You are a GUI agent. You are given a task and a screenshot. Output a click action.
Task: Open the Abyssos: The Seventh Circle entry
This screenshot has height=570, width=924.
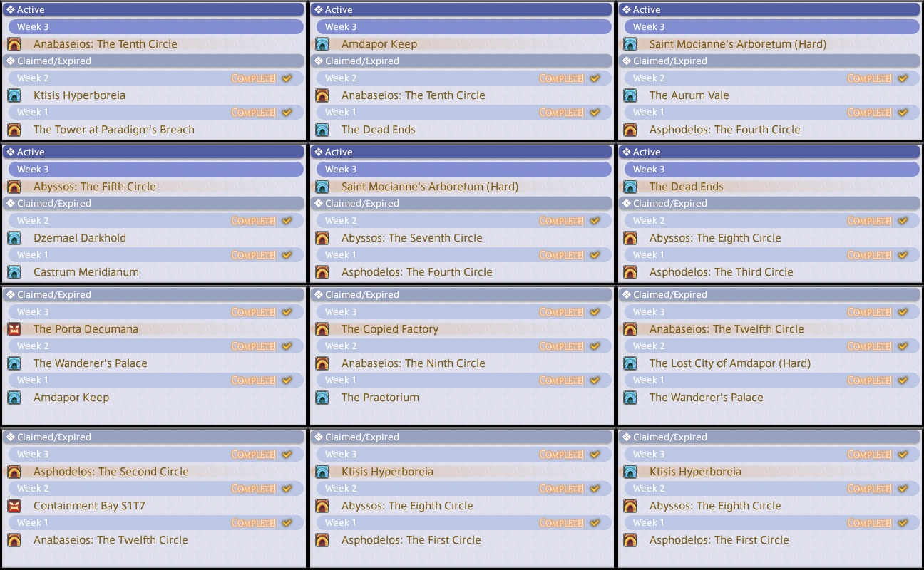click(x=412, y=238)
